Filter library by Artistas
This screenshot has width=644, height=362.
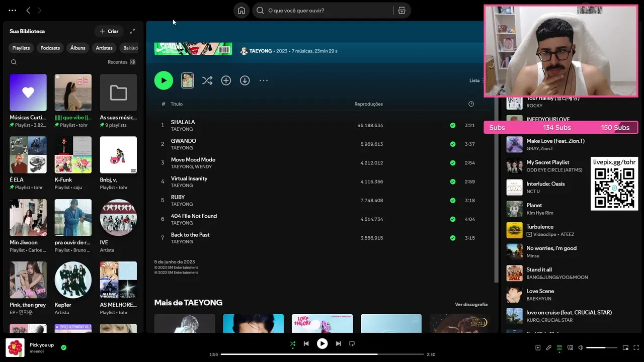pos(104,48)
